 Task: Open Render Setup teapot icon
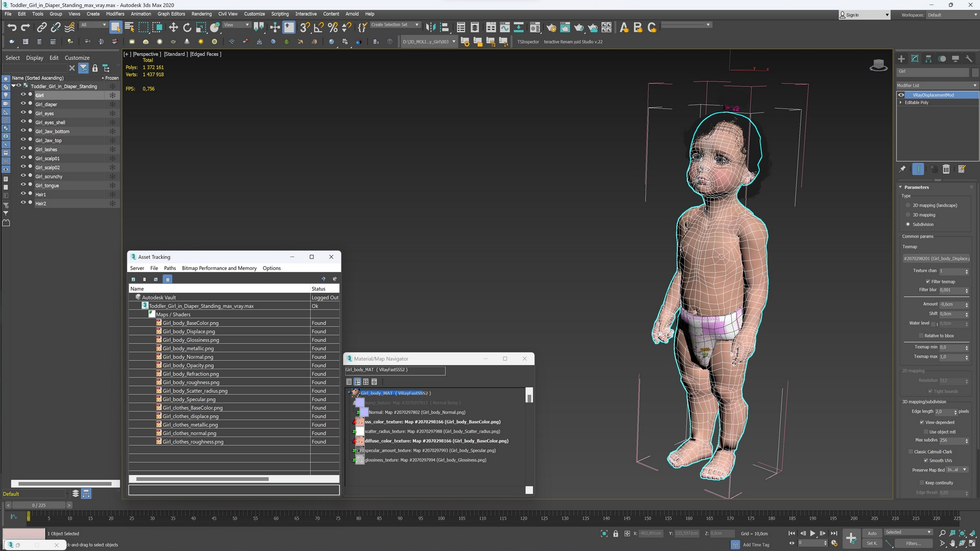[x=551, y=27]
